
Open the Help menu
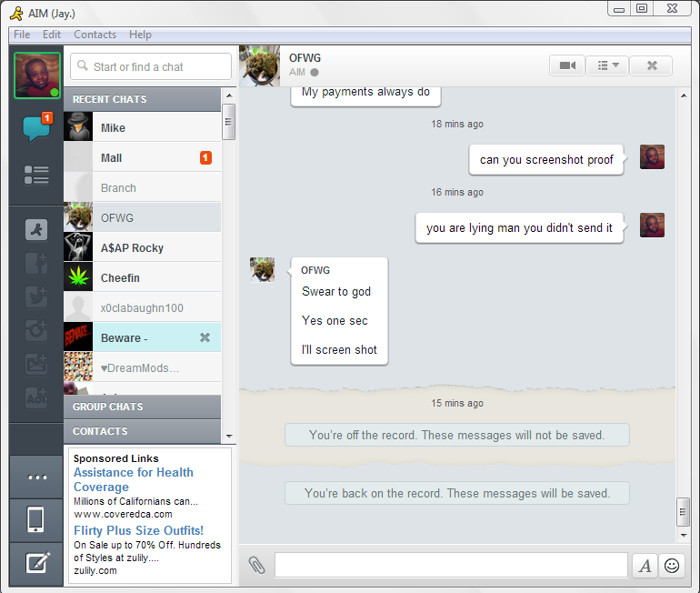pos(140,35)
